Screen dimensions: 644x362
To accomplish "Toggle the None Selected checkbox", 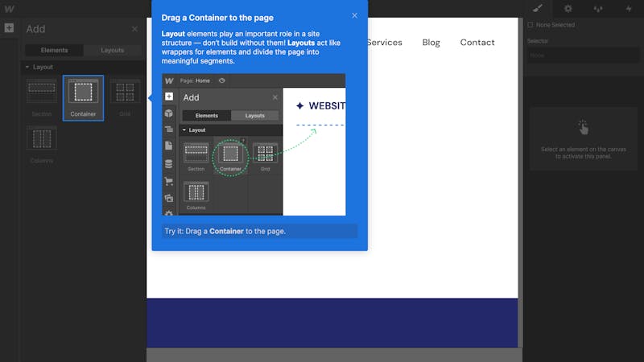I will 530,25.
